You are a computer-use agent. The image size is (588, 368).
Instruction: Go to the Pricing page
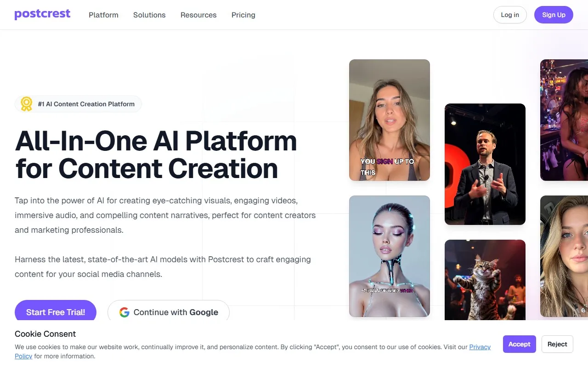click(243, 15)
